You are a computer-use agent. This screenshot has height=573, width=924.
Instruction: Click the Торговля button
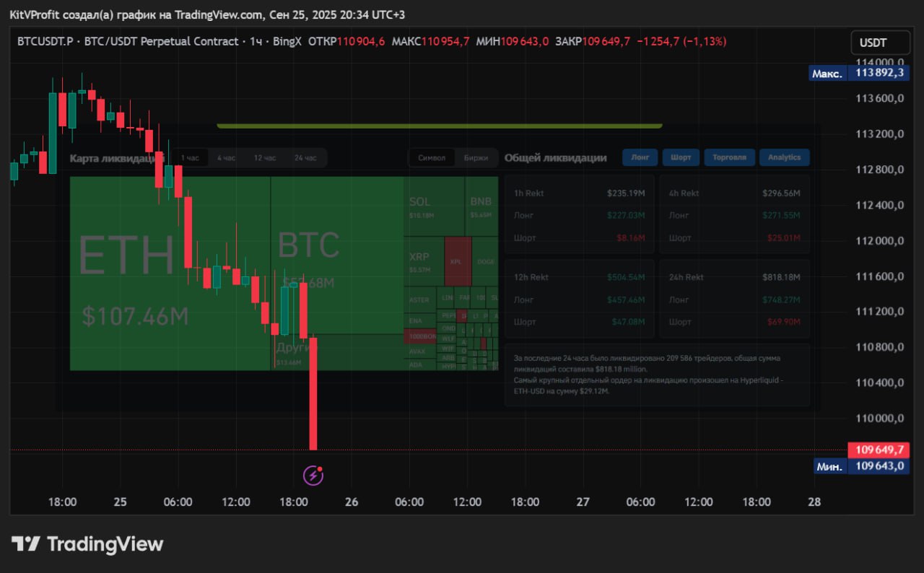(x=729, y=157)
